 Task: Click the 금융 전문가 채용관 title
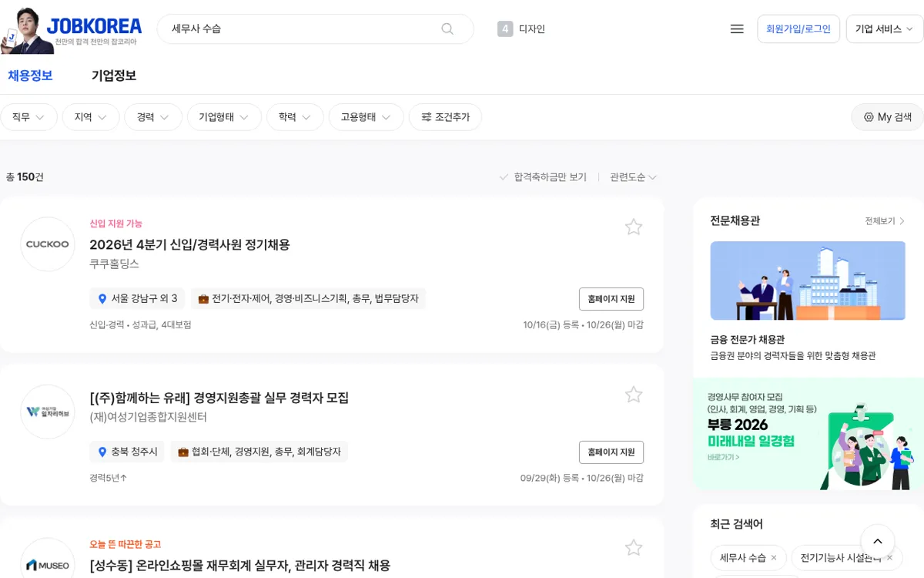[x=747, y=340]
